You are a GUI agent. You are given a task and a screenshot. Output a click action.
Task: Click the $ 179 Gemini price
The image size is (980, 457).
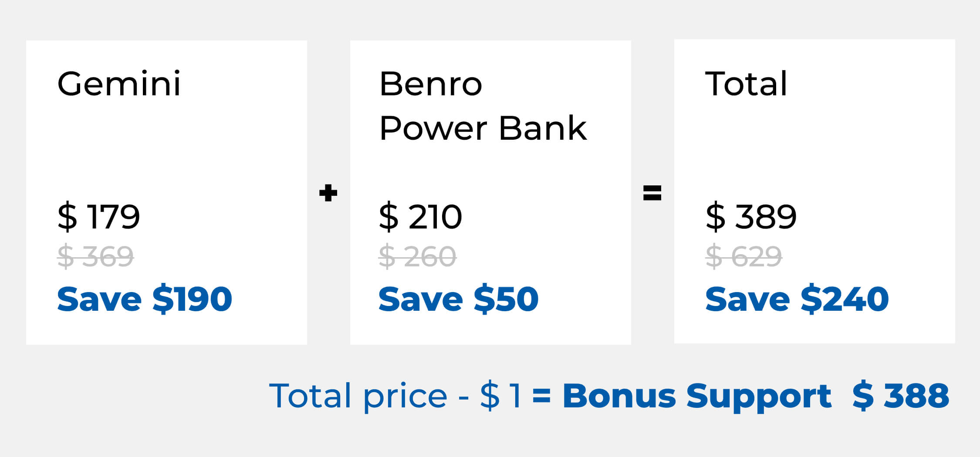99,216
